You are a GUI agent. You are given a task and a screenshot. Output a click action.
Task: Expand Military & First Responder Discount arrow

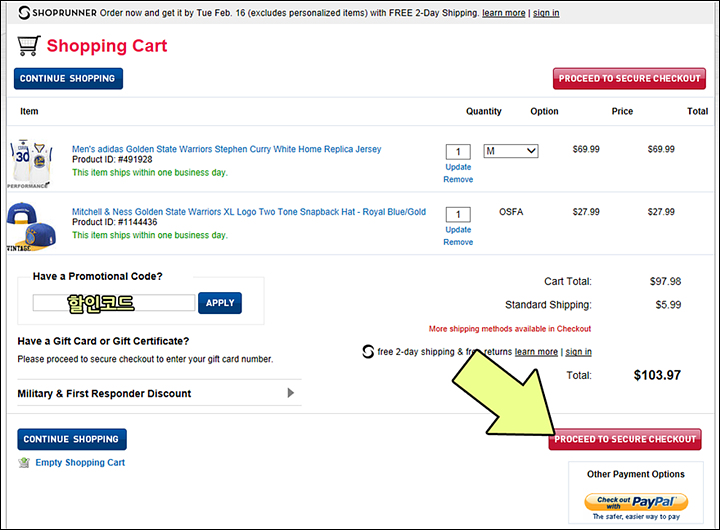point(290,393)
